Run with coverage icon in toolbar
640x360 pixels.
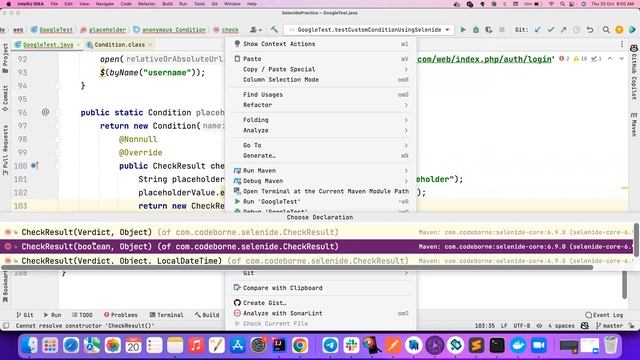coord(489,29)
